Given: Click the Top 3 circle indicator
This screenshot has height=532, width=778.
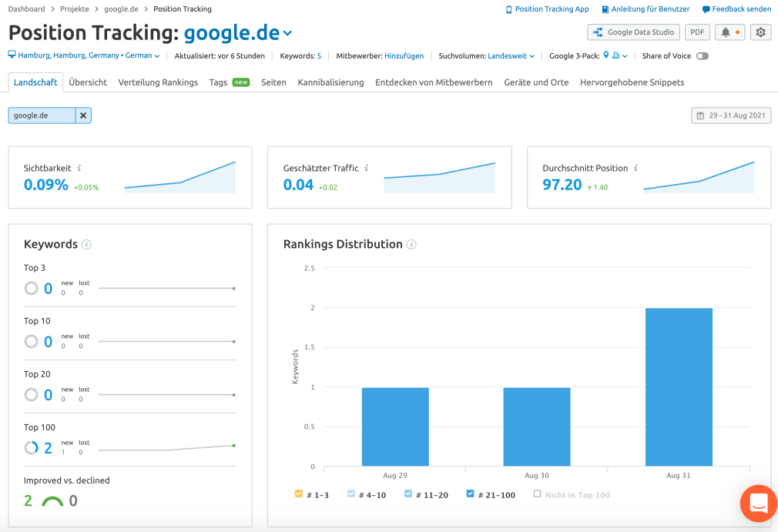Looking at the screenshot, I should click(32, 288).
